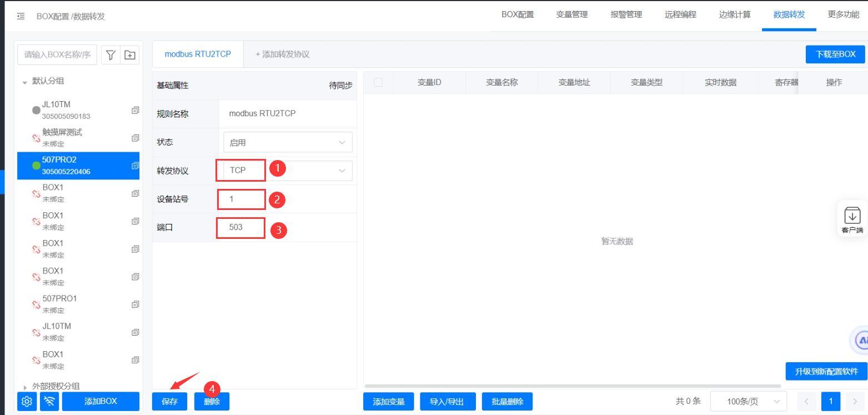Click the 添加变量 button
Image resolution: width=868 pixels, height=415 pixels.
(x=389, y=402)
